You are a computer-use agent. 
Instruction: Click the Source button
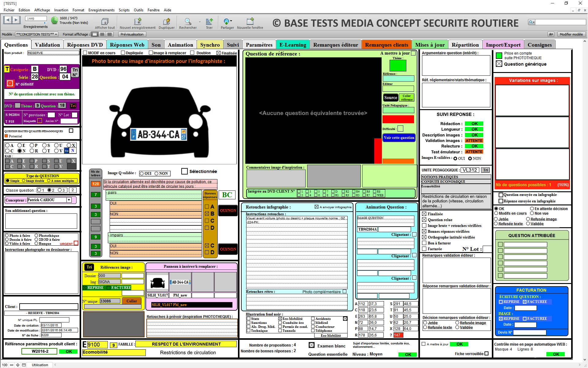click(390, 98)
